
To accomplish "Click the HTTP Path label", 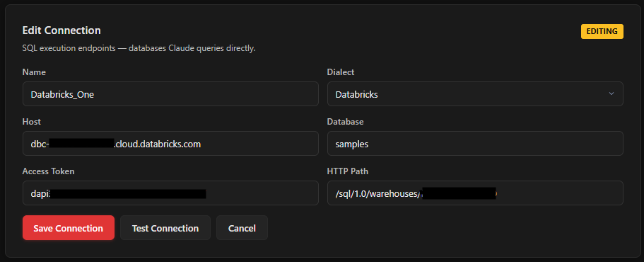I will click(348, 171).
